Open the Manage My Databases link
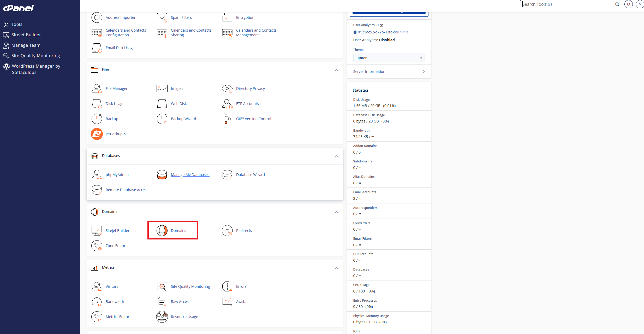Viewport: 644px width, 334px height. coord(190,175)
